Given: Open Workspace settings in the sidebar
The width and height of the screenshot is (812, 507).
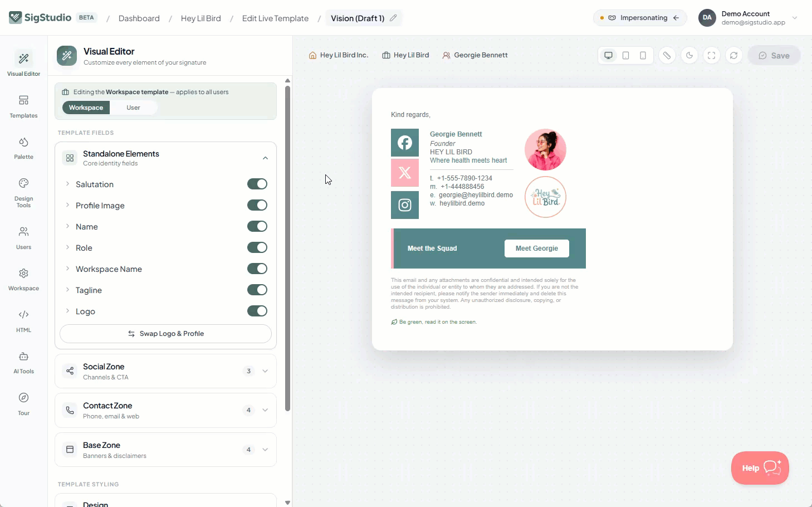Looking at the screenshot, I should [23, 279].
